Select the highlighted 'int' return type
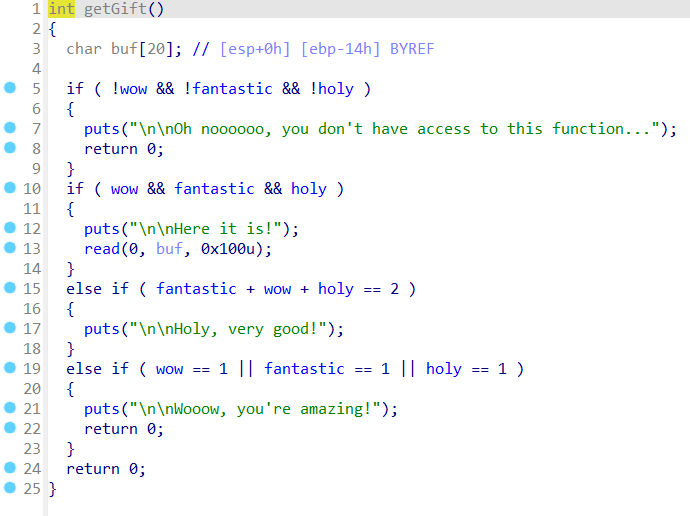 [62, 9]
